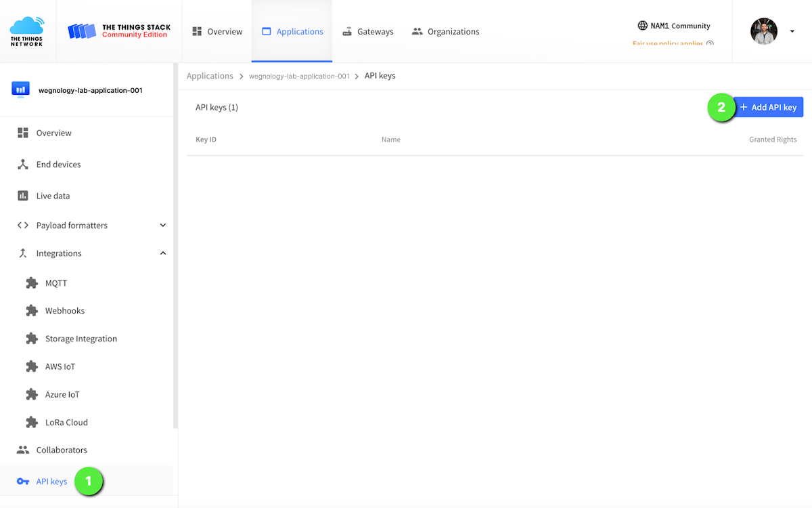The height and width of the screenshot is (508, 812).
Task: Click the Payload formatters code icon
Action: tap(23, 226)
